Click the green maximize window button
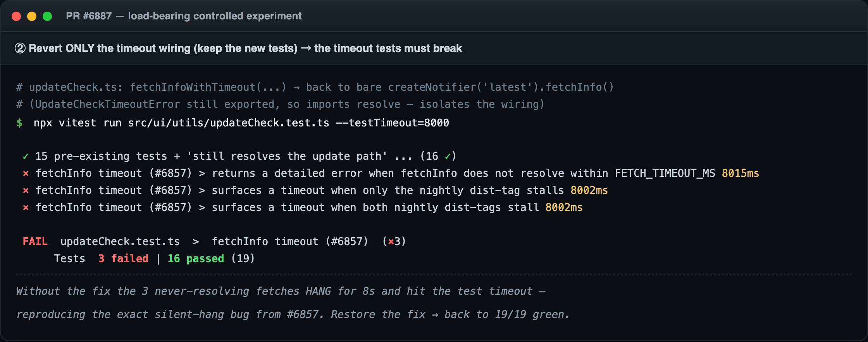The height and width of the screenshot is (342, 868). click(47, 16)
